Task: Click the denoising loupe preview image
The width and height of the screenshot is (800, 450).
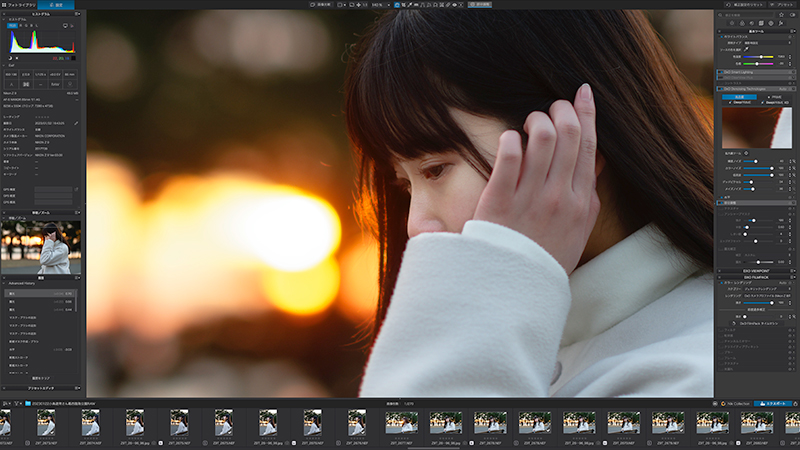Action: pyautogui.click(x=757, y=128)
